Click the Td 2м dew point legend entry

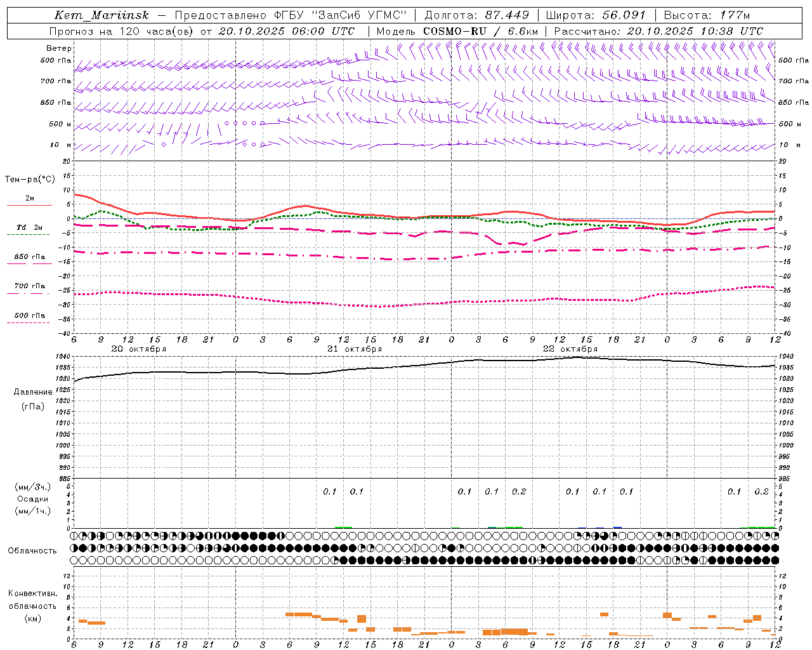tap(30, 227)
